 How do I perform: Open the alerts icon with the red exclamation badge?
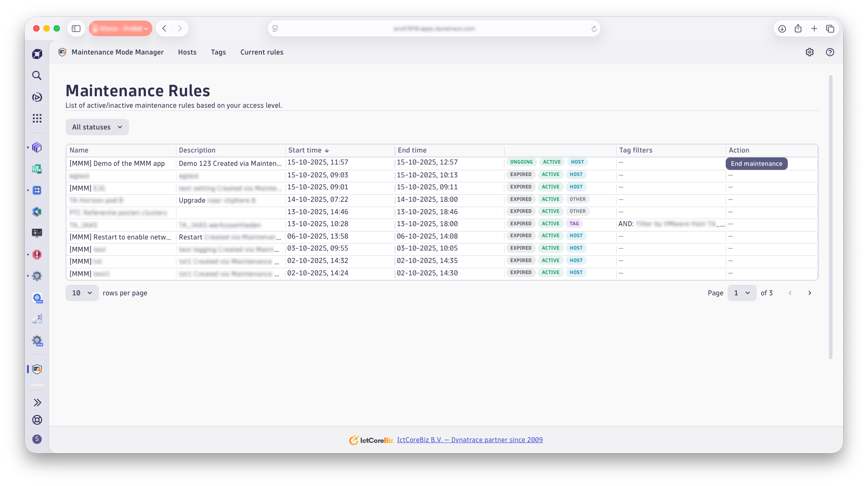tap(37, 255)
